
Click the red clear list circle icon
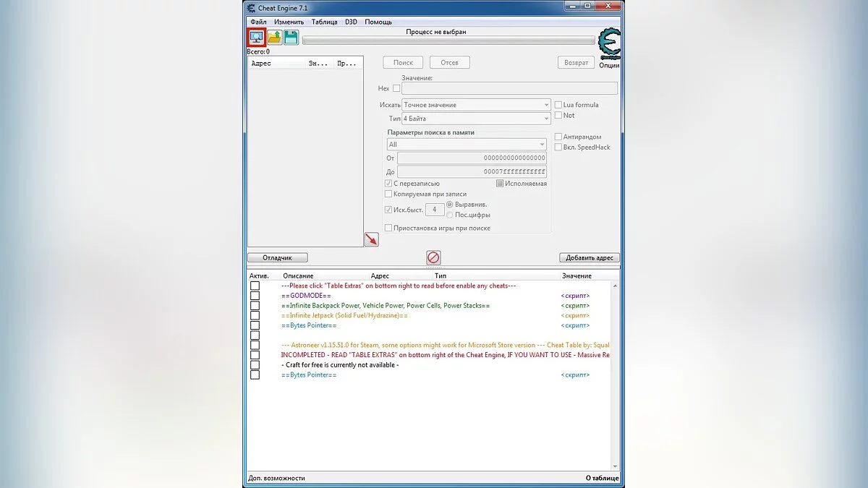(433, 257)
